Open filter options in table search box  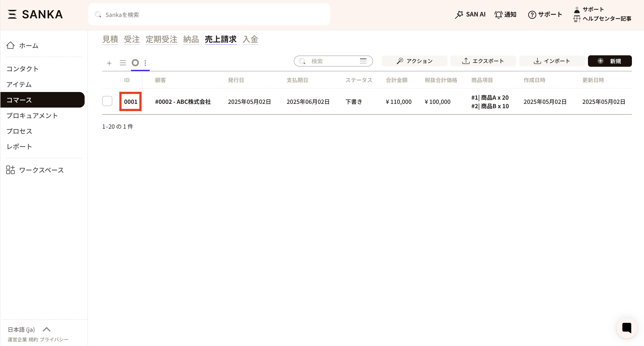(363, 61)
